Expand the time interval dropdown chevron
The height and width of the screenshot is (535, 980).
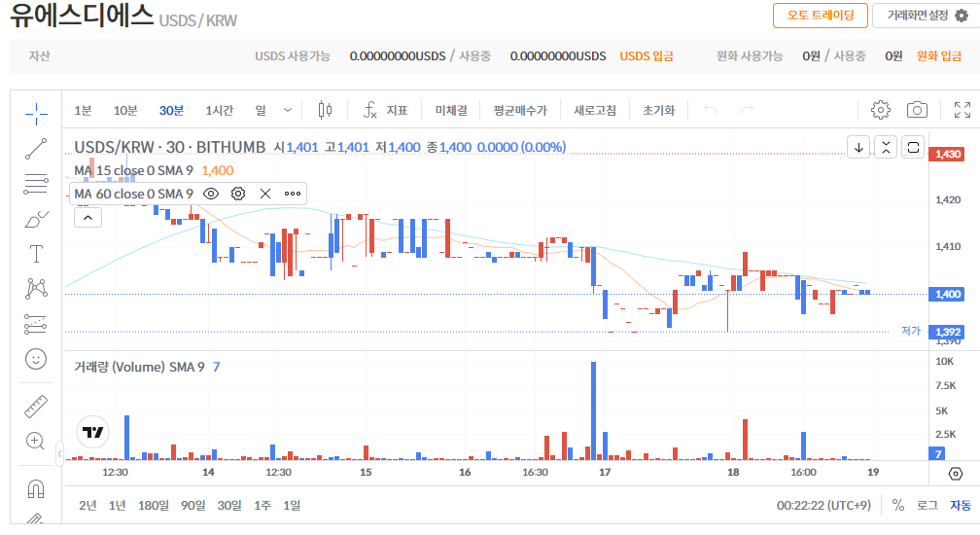[288, 110]
